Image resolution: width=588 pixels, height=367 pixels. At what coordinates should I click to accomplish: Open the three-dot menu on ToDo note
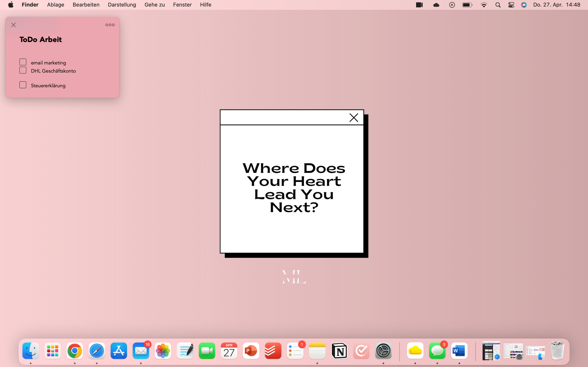click(x=110, y=25)
